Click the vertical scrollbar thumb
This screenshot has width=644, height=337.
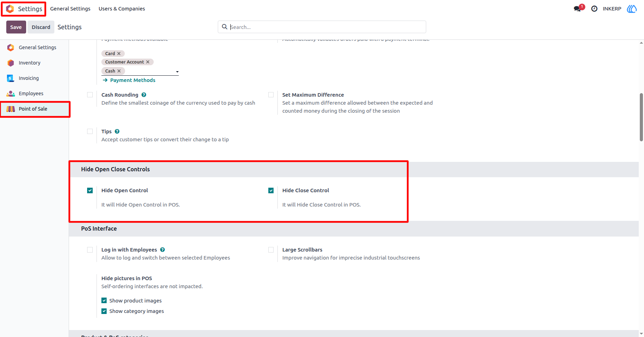641,117
